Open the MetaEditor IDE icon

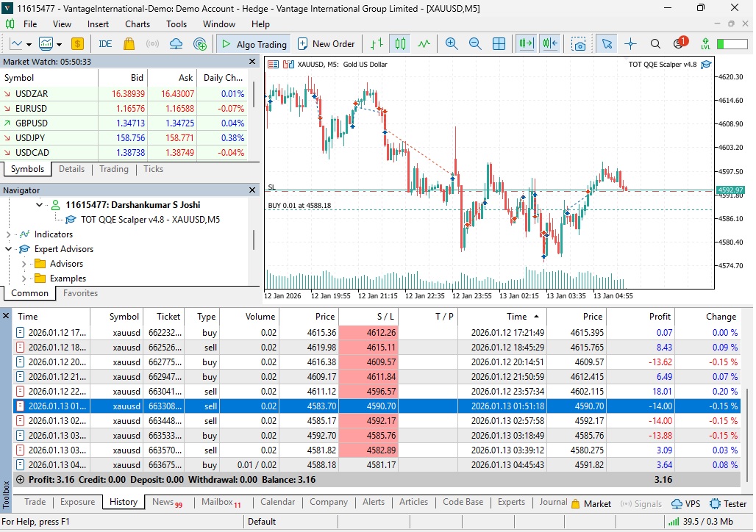(x=105, y=44)
